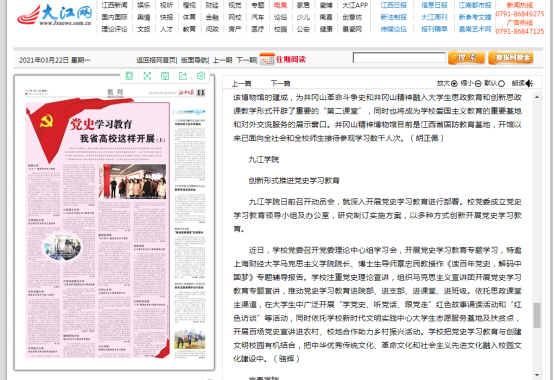Select the 默认 default size radio icon
Image resolution: width=554 pixels, height=380 pixels.
[x=501, y=84]
